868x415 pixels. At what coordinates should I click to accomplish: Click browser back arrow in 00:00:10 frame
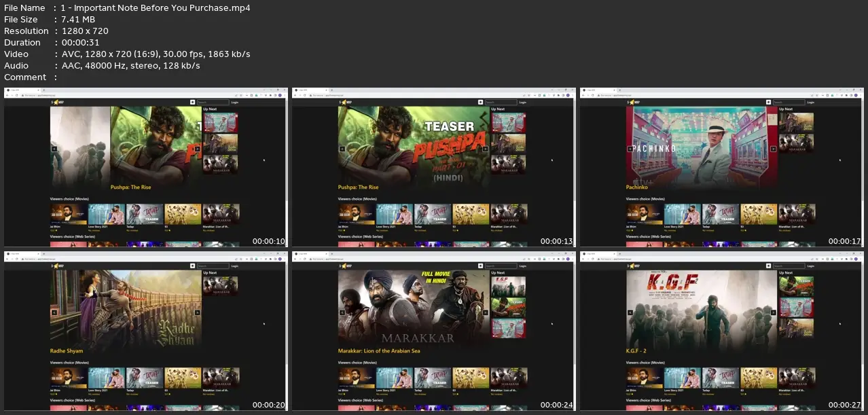[x=7, y=95]
